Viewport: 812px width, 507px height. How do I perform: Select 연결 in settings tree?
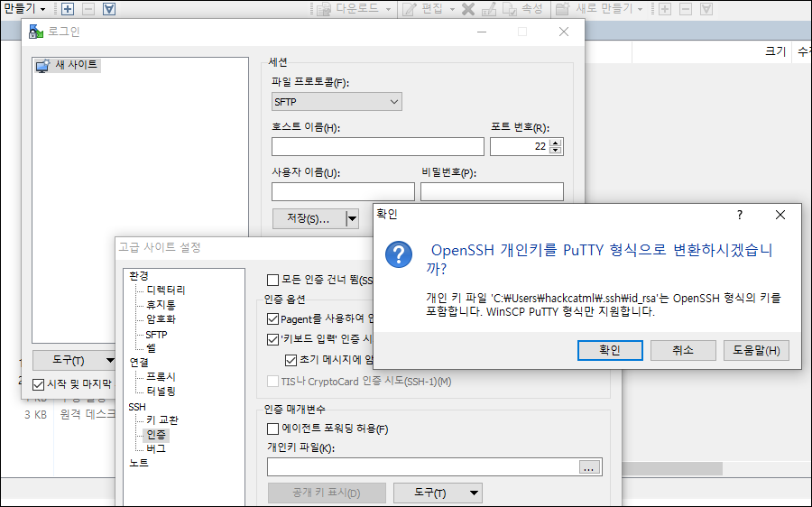coord(139,362)
